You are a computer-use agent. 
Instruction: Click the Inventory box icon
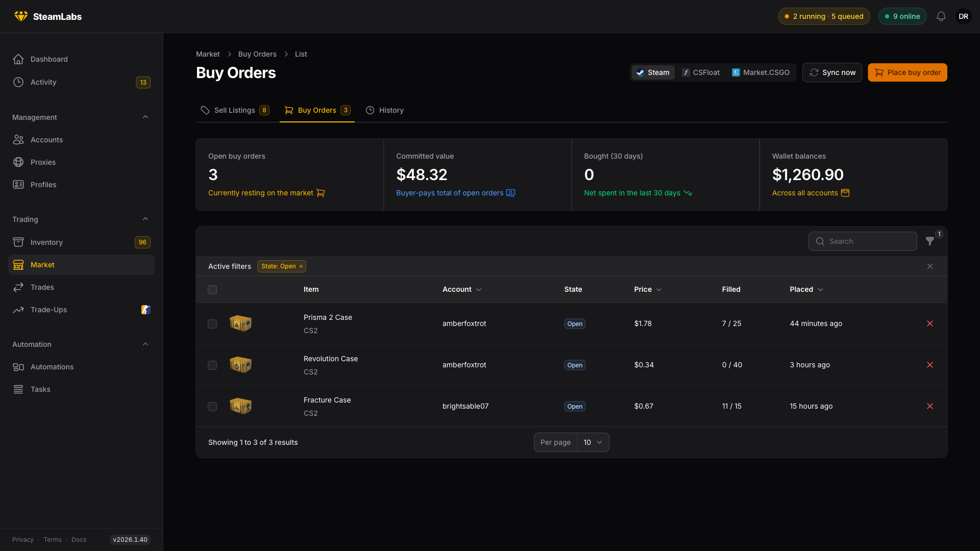(x=18, y=242)
